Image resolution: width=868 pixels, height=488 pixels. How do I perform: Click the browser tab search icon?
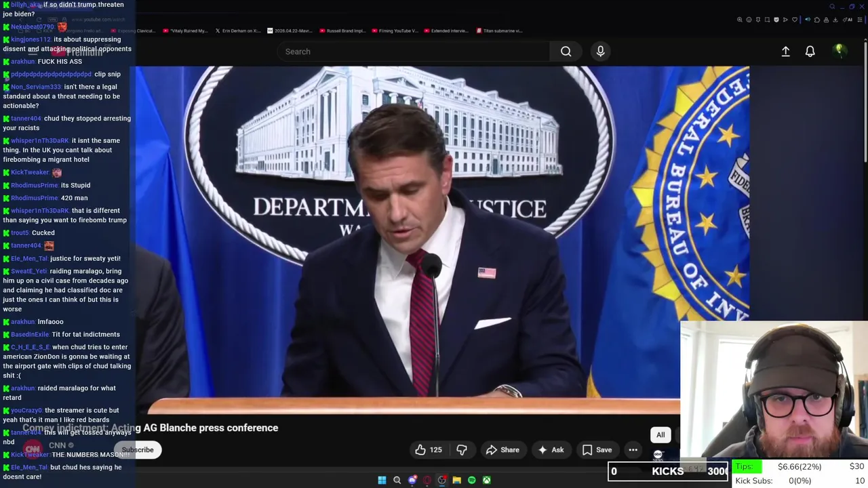832,6
